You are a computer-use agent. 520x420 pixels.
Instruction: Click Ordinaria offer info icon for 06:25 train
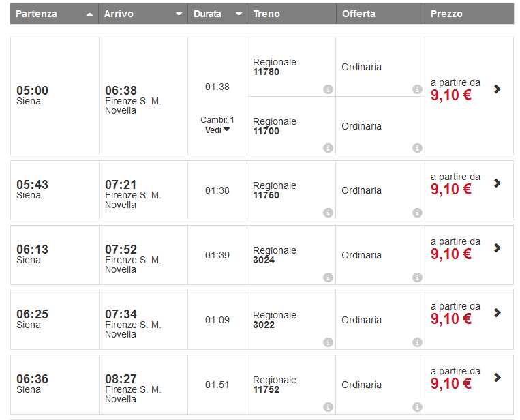click(x=417, y=342)
